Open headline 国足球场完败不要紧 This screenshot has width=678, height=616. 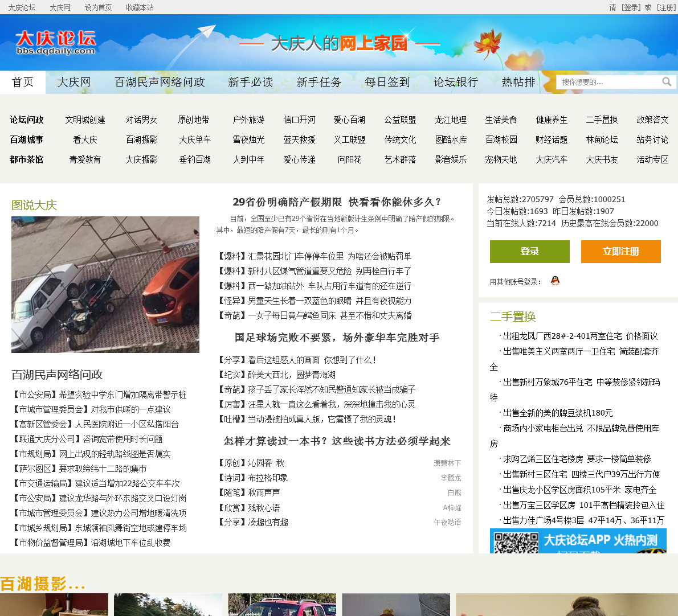coord(337,338)
